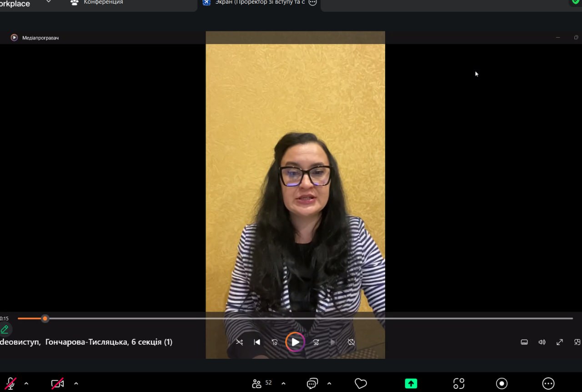This screenshot has width=582, height=392.
Task: Toggle repeat mode in media player
Action: pos(351,342)
